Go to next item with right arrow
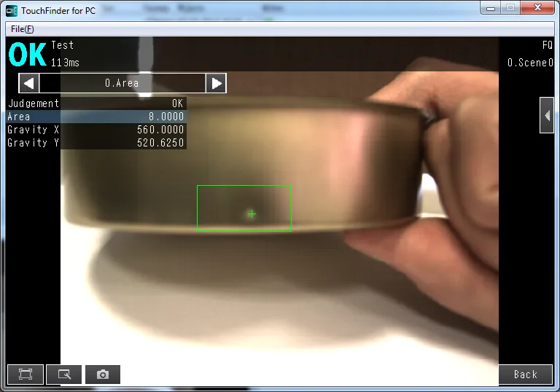The height and width of the screenshot is (392, 560). point(216,83)
